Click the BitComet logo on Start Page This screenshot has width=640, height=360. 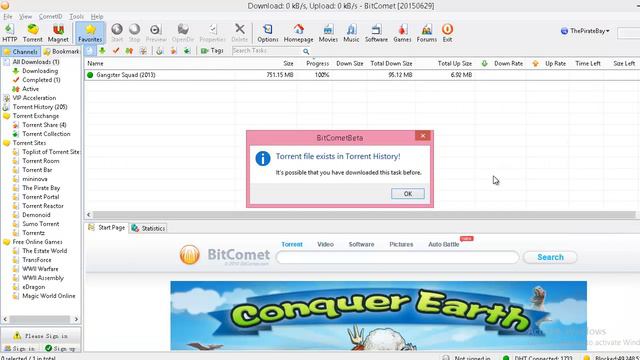point(224,255)
